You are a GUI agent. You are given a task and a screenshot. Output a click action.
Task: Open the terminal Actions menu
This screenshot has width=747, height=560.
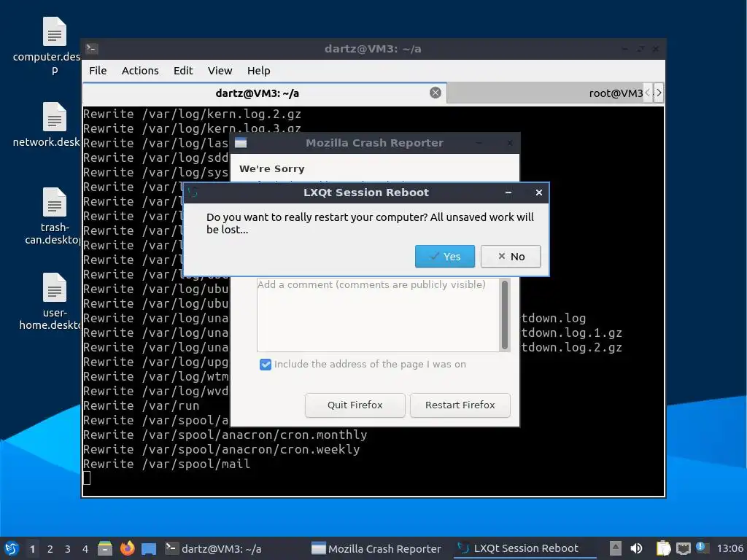tap(140, 71)
